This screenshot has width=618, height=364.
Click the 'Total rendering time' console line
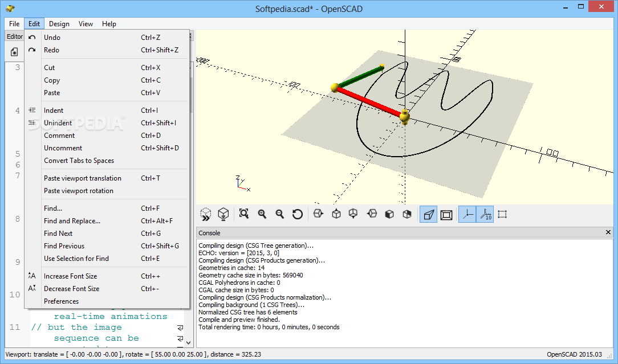pyautogui.click(x=269, y=328)
